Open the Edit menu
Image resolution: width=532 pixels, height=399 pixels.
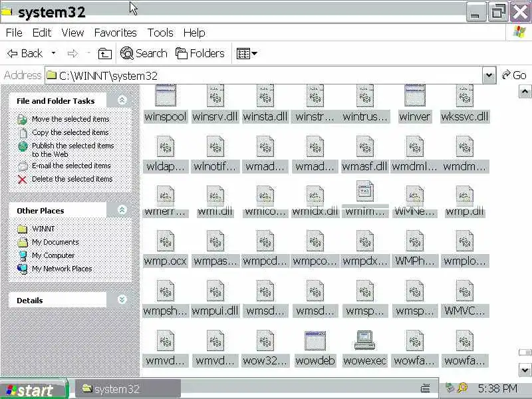[42, 33]
